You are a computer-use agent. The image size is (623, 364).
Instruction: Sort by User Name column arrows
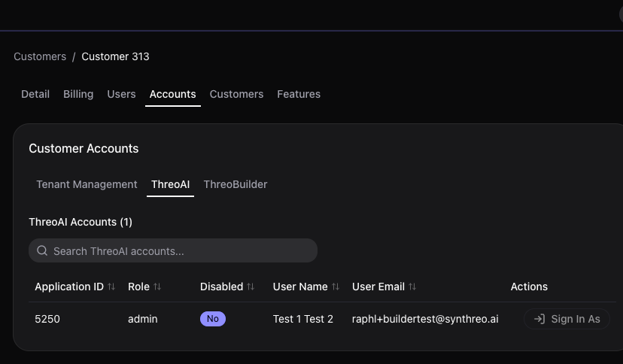pyautogui.click(x=336, y=287)
